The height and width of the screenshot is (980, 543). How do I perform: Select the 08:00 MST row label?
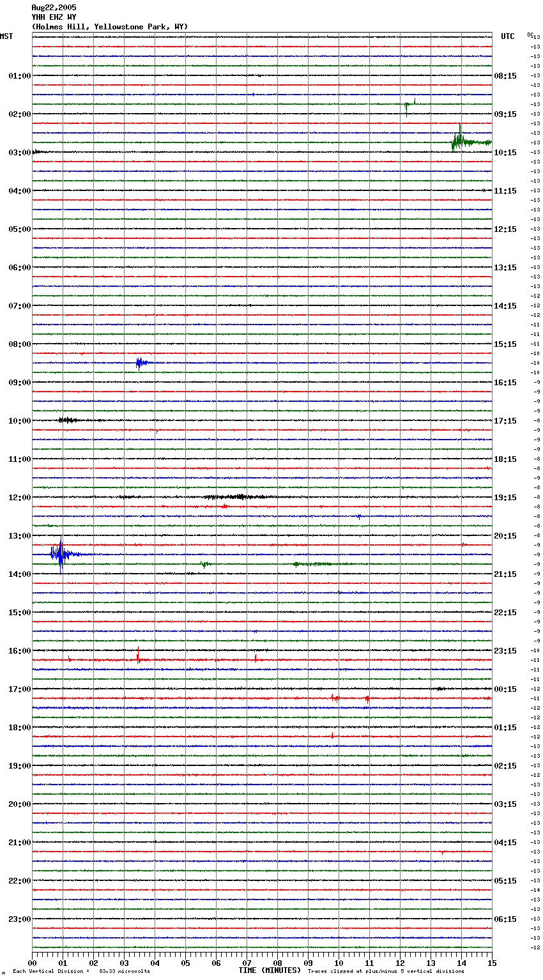tap(20, 344)
